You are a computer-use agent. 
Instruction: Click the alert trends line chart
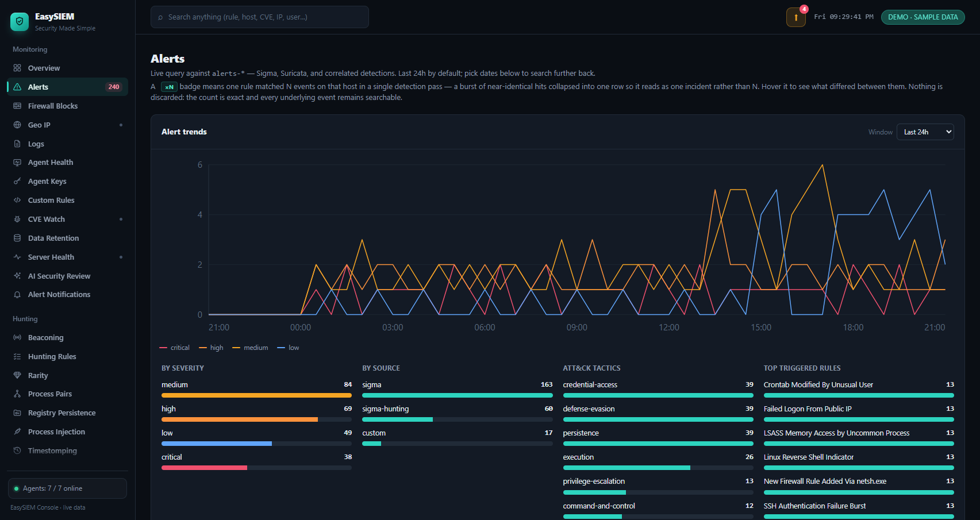click(577, 240)
